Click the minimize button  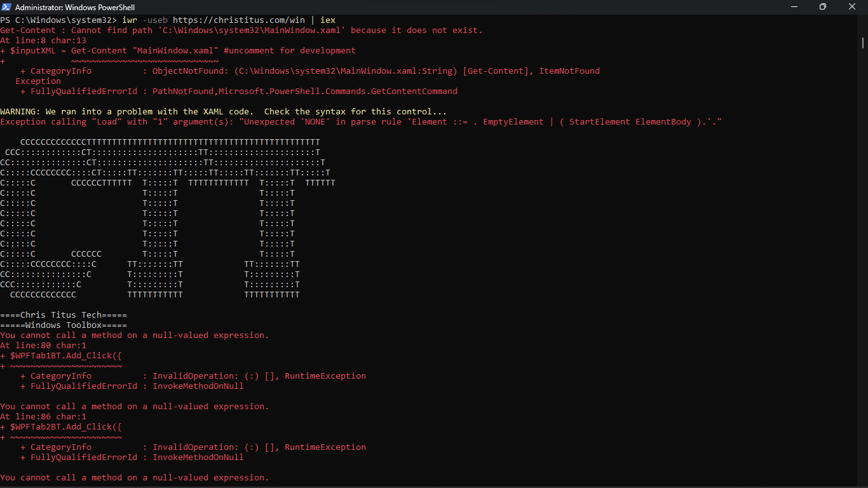click(x=795, y=6)
